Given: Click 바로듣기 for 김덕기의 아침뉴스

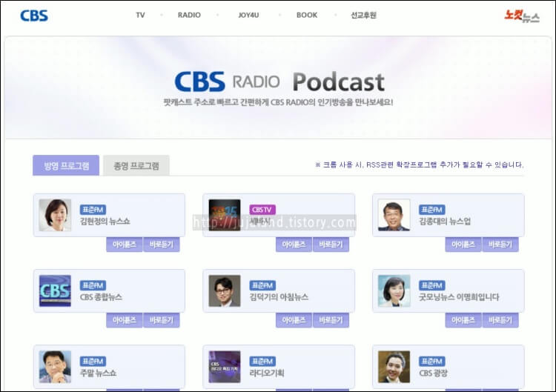Looking at the screenshot, I should tap(331, 320).
